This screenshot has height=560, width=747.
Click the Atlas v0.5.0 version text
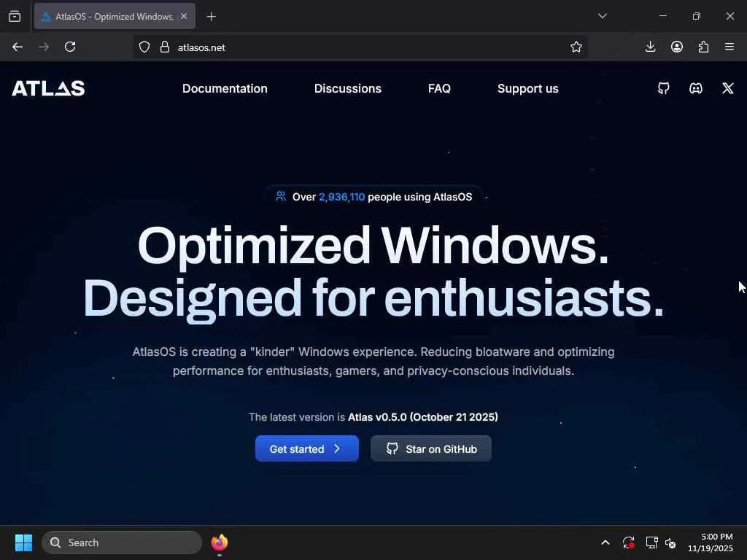pyautogui.click(x=423, y=417)
